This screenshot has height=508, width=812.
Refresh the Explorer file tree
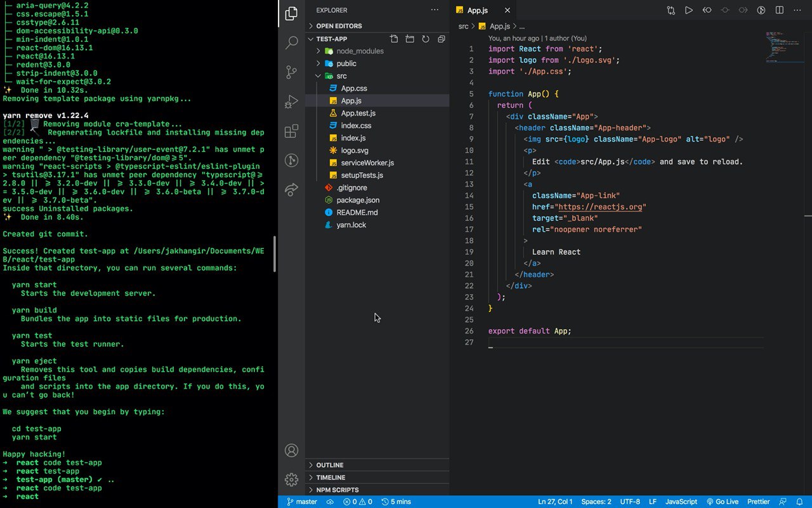click(425, 39)
